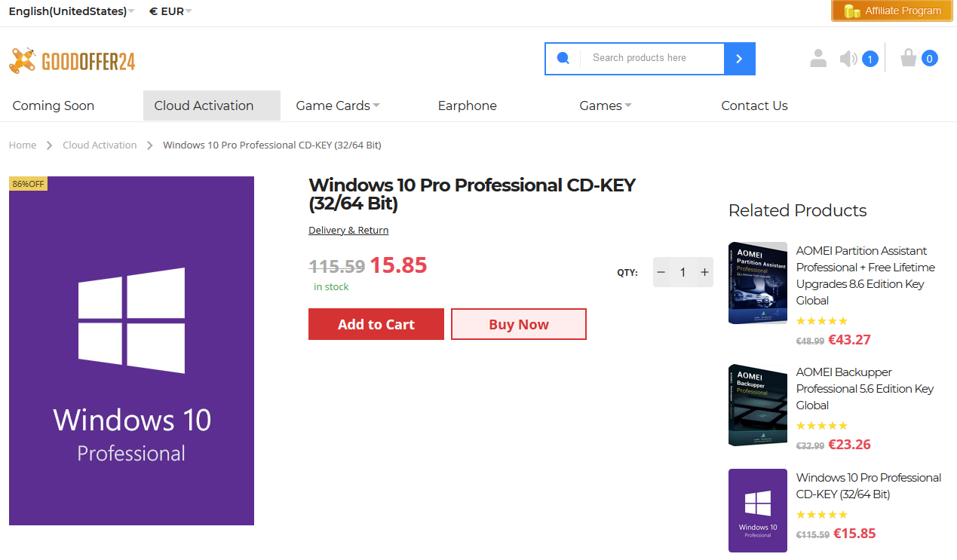957x560 pixels.
Task: Open the related Windows 10 Pro CD-KEY title link
Action: [x=869, y=485]
